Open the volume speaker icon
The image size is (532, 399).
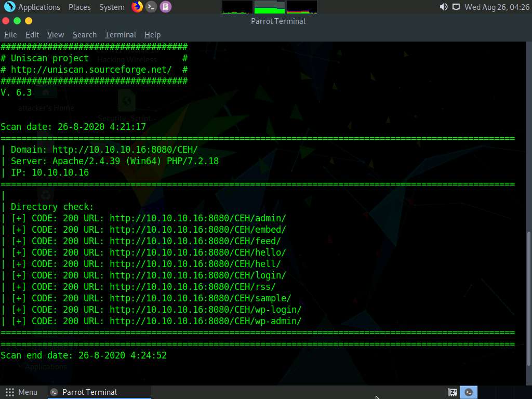coord(444,7)
